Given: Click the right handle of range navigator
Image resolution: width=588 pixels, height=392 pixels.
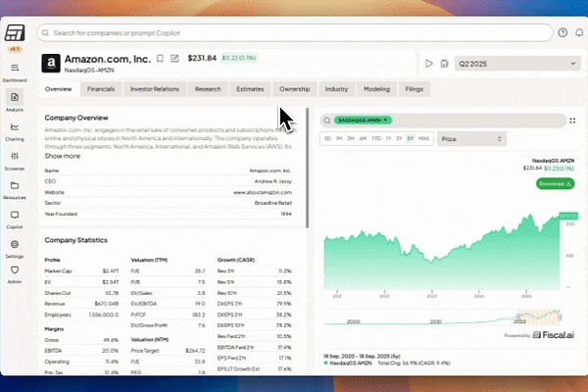Looking at the screenshot, I should click(x=560, y=318).
